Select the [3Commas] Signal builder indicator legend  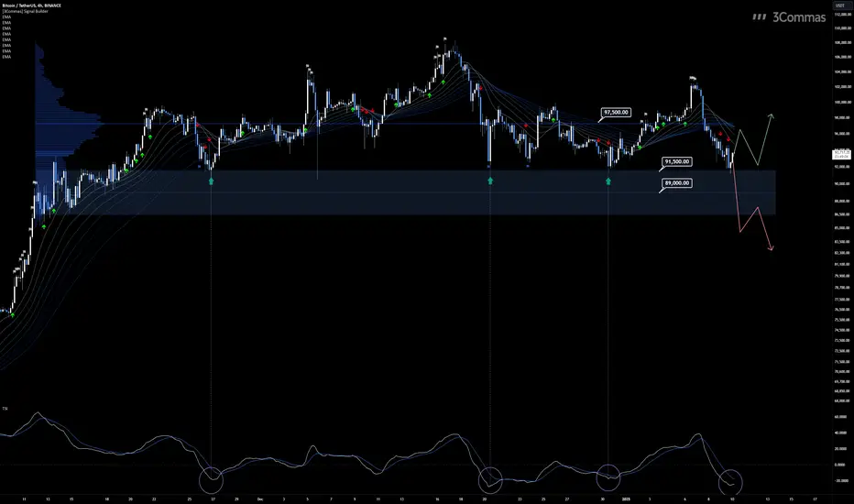pyautogui.click(x=25, y=11)
